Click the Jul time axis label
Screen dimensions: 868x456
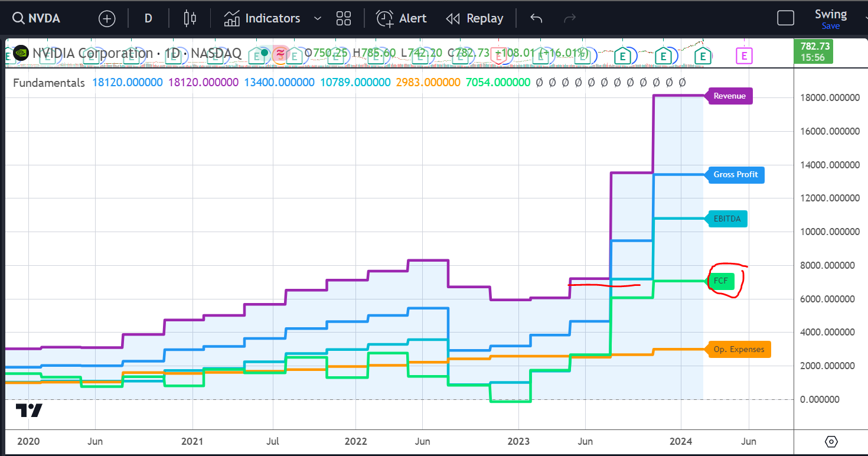(273, 441)
